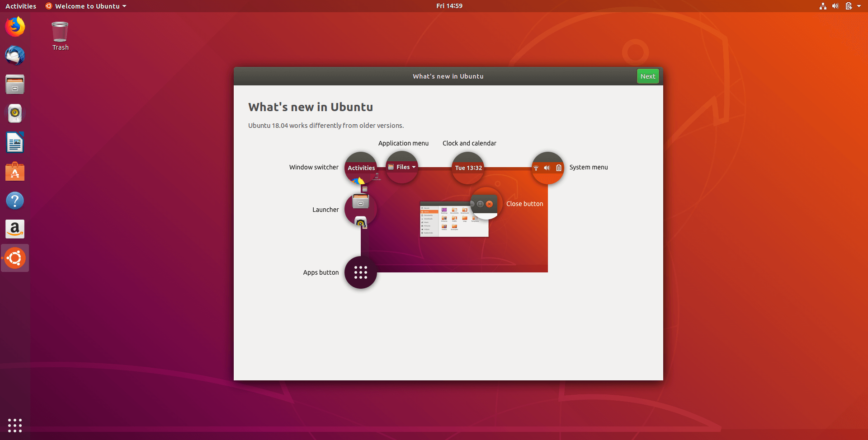
Task: Open LibreOffice Writer from the dock
Action: click(15, 142)
